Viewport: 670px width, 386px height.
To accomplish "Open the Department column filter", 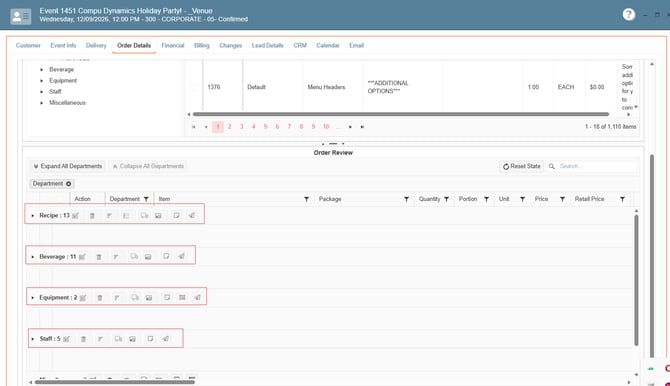I will 146,199.
